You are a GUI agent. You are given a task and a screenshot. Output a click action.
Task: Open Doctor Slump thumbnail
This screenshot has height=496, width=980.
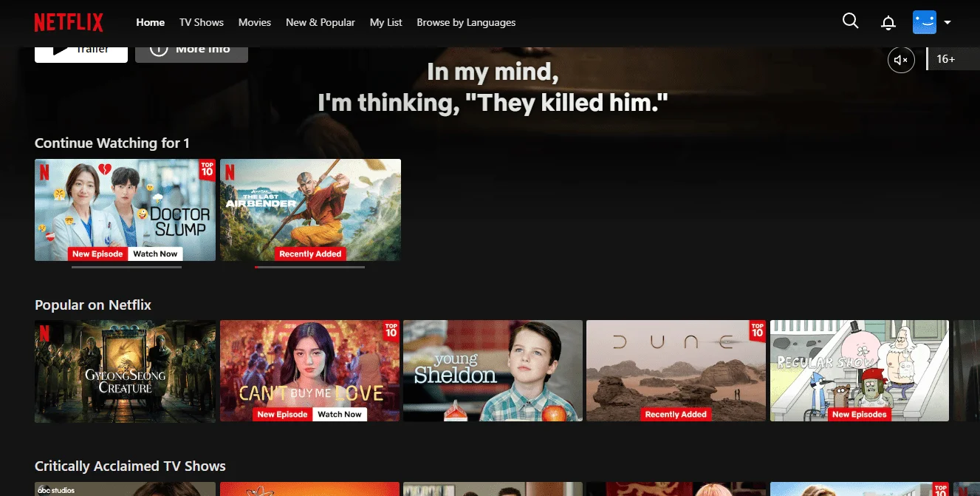126,210
